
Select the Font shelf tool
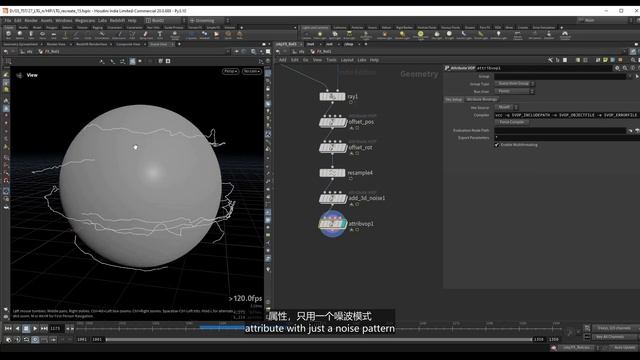[x=160, y=35]
